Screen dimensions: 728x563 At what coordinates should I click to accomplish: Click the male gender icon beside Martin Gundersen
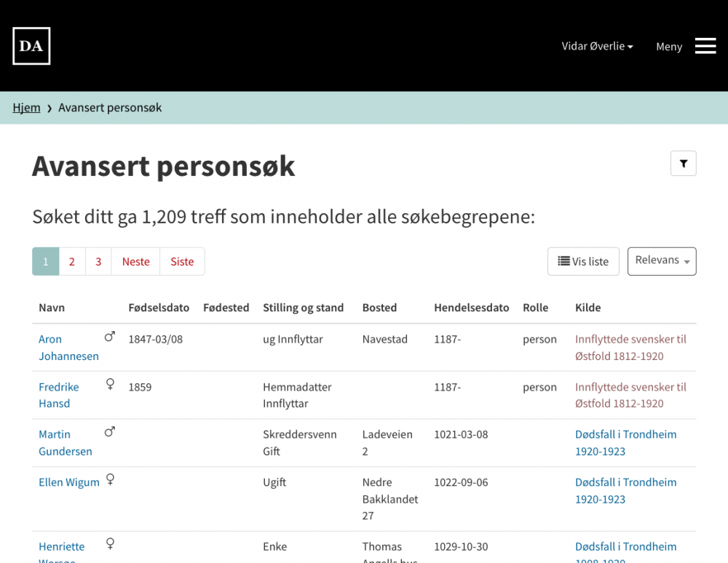[x=109, y=431]
